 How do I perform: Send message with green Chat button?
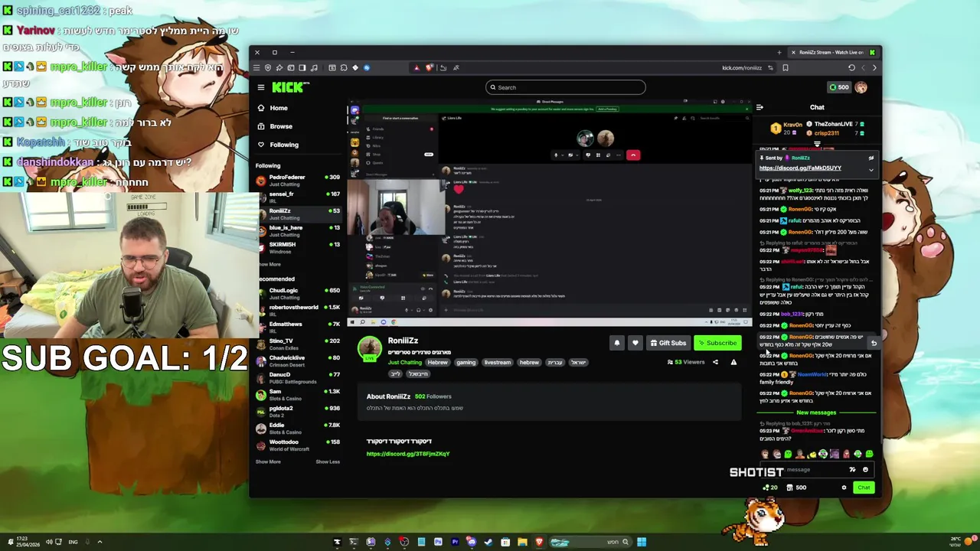tap(864, 487)
